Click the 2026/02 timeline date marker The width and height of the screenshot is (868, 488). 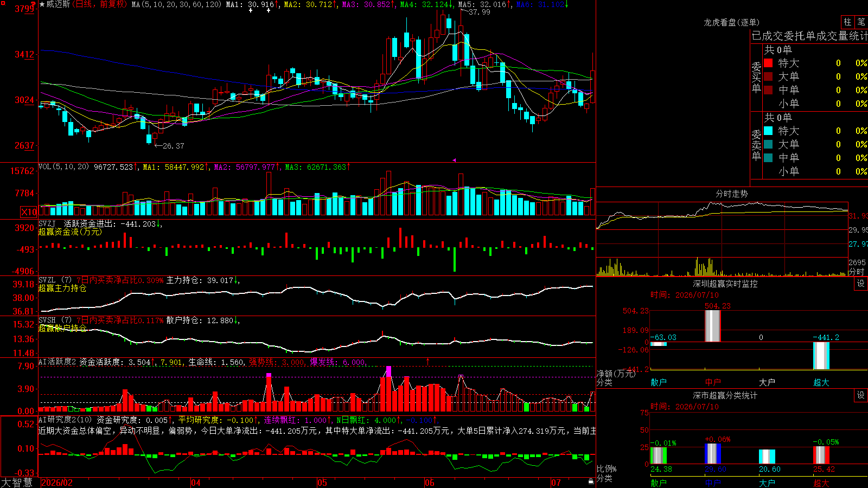pos(57,483)
